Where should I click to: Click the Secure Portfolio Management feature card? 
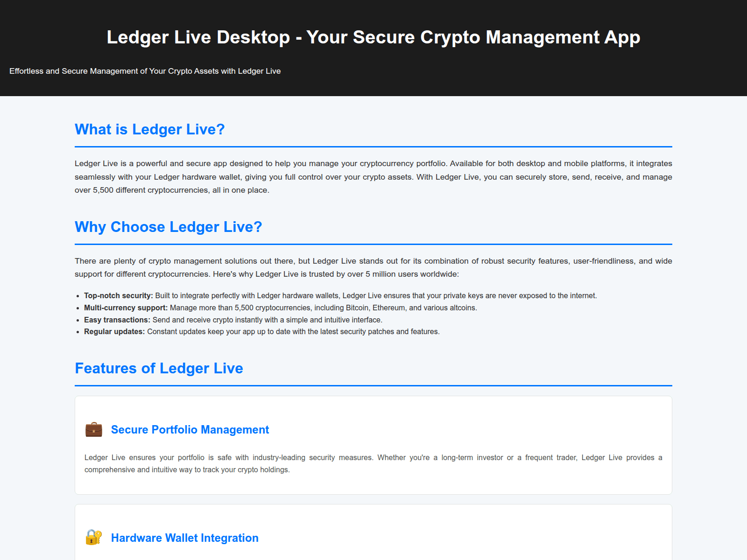pyautogui.click(x=373, y=445)
